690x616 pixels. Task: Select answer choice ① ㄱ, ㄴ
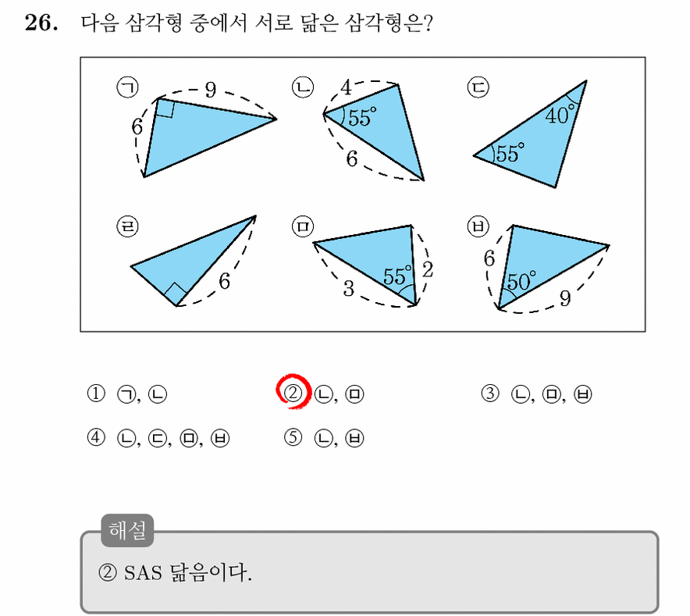[x=126, y=393]
